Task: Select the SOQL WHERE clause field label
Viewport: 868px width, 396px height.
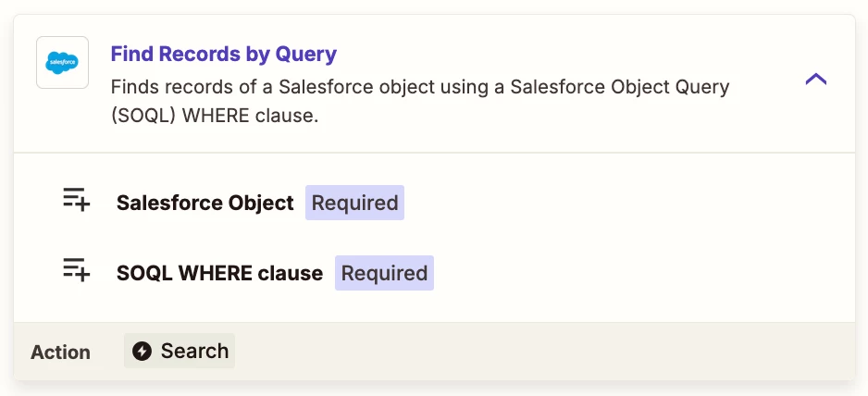Action: [x=219, y=273]
